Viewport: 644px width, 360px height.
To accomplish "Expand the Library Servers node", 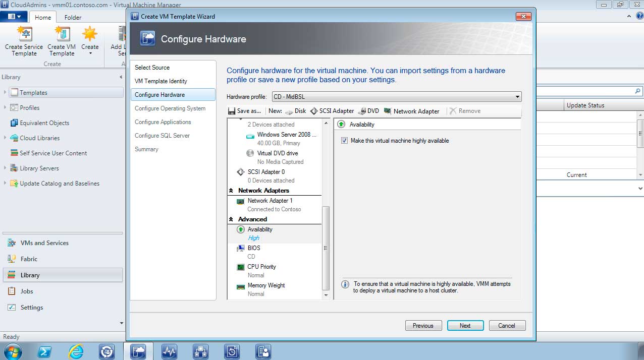I will coord(6,168).
